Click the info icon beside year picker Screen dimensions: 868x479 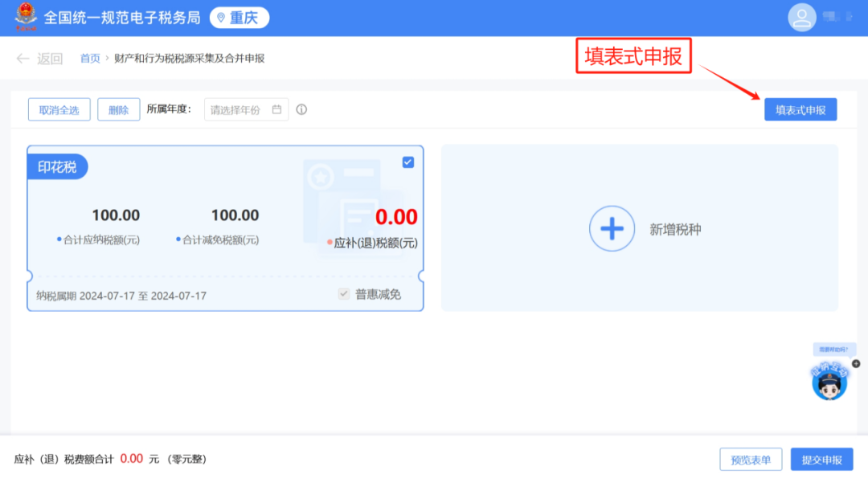pos(301,109)
